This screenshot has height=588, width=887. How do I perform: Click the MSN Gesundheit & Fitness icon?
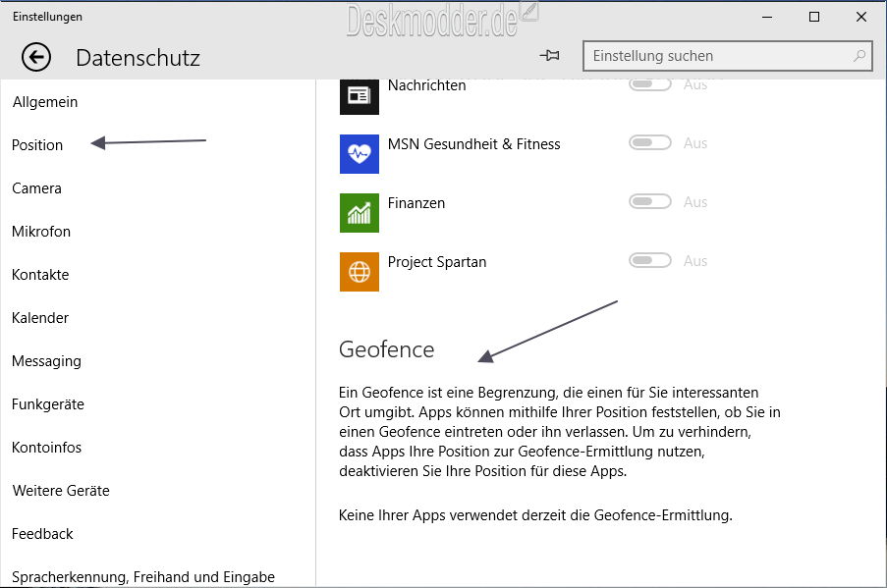359,154
